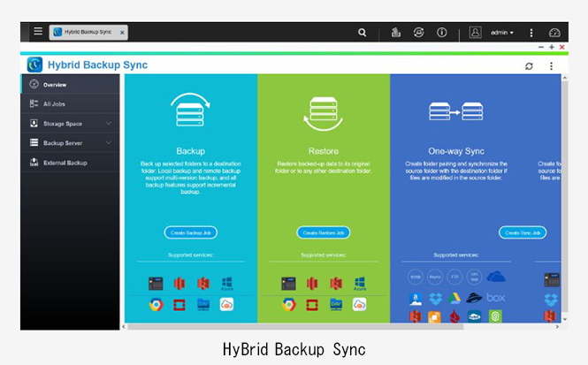This screenshot has height=365, width=588.
Task: Click the vertical scrollbar of main panel
Action: click(565, 196)
